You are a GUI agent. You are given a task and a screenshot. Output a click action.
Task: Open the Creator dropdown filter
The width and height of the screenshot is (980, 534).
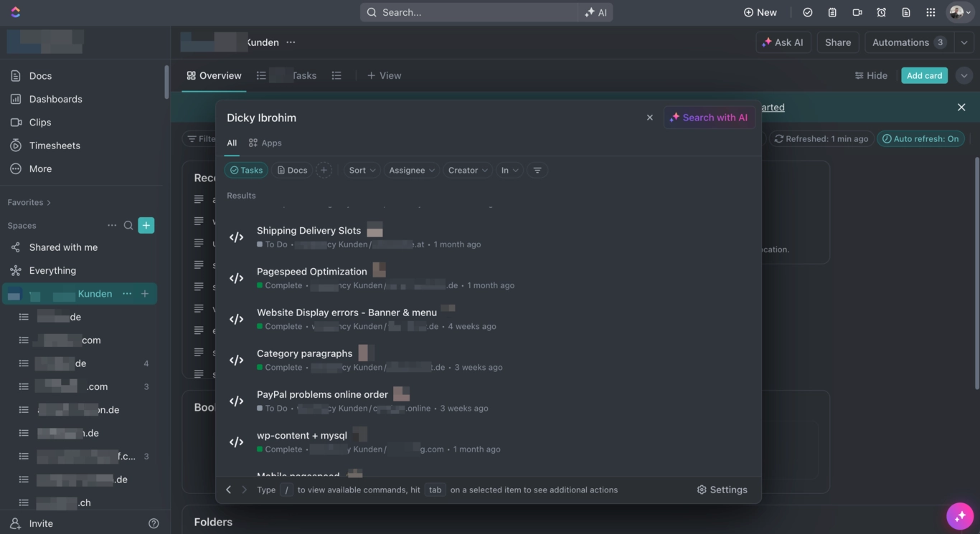click(x=468, y=170)
